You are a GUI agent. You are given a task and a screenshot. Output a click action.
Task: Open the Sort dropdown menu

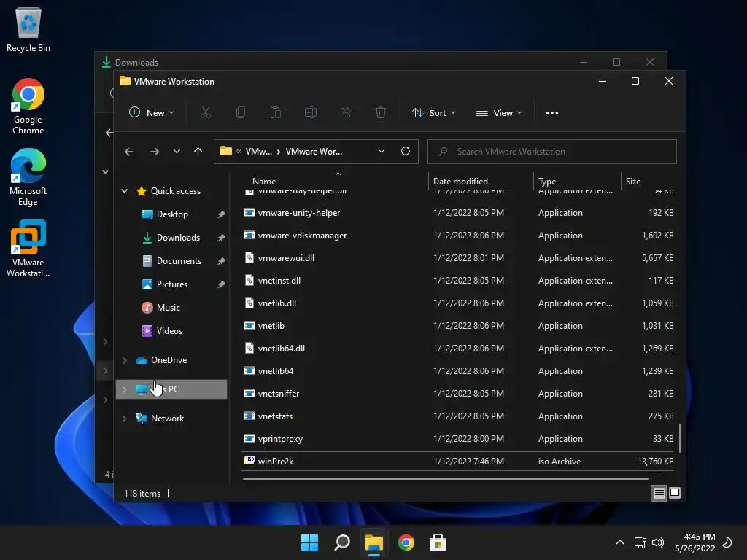pos(434,113)
